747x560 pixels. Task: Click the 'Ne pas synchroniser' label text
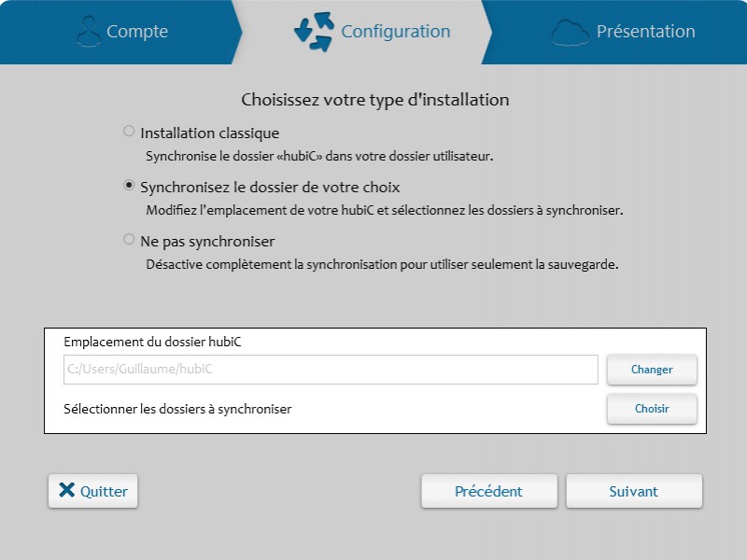[x=207, y=242]
